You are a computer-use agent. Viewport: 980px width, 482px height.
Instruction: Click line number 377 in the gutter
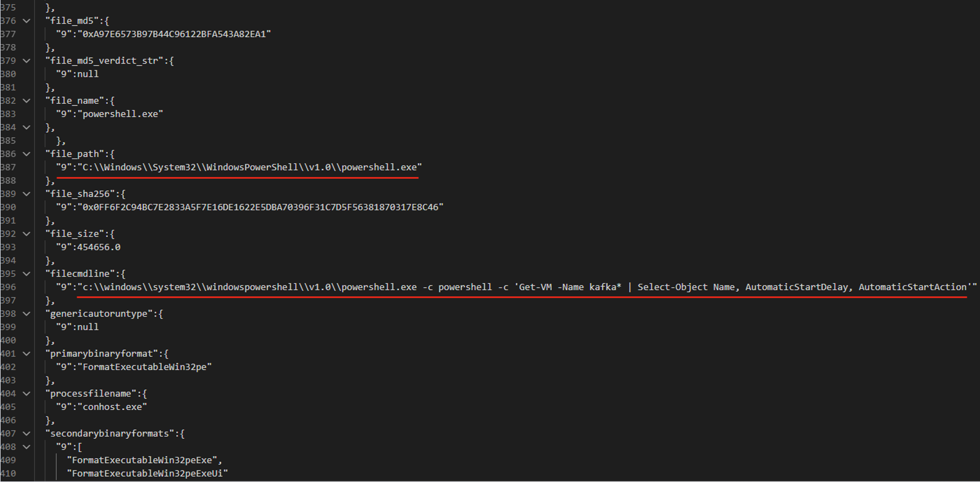[x=8, y=34]
